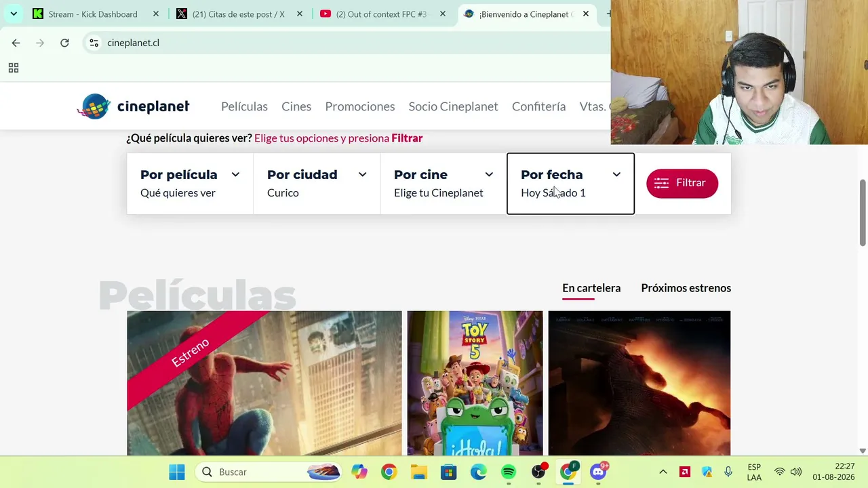
Task: Switch to Stream - Kick Dashboard tab
Action: (x=92, y=14)
